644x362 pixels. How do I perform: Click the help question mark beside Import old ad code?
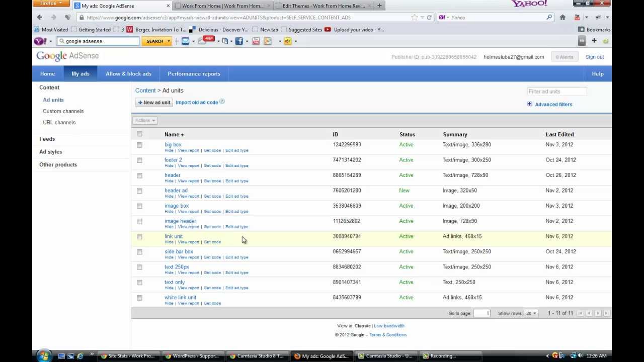click(222, 102)
